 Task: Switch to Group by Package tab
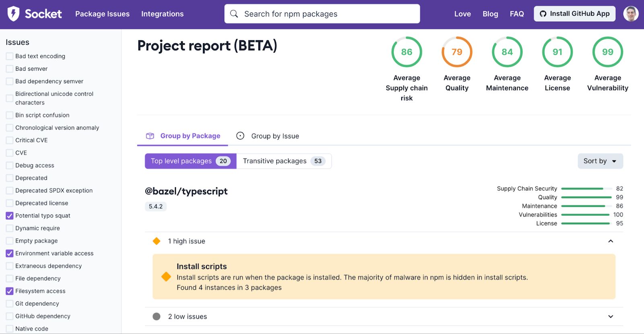[x=183, y=136]
